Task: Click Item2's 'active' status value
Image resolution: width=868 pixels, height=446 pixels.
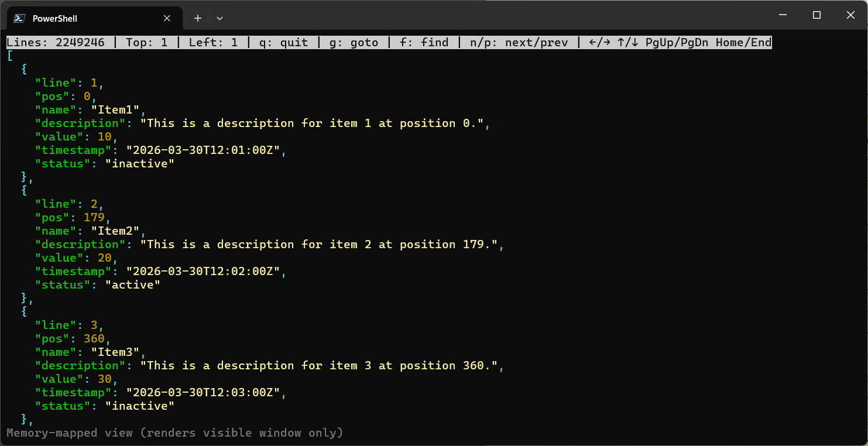Action: pos(132,284)
